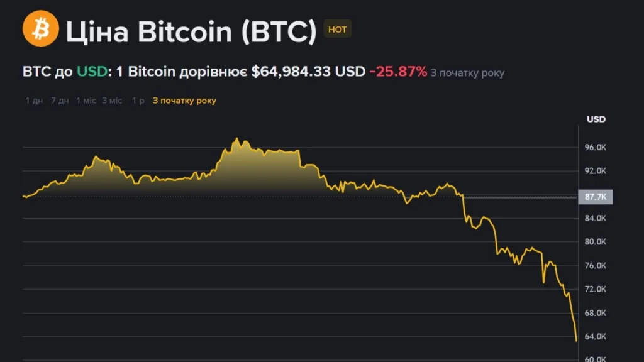
Task: Select the 1 дн time range
Action: [x=34, y=101]
